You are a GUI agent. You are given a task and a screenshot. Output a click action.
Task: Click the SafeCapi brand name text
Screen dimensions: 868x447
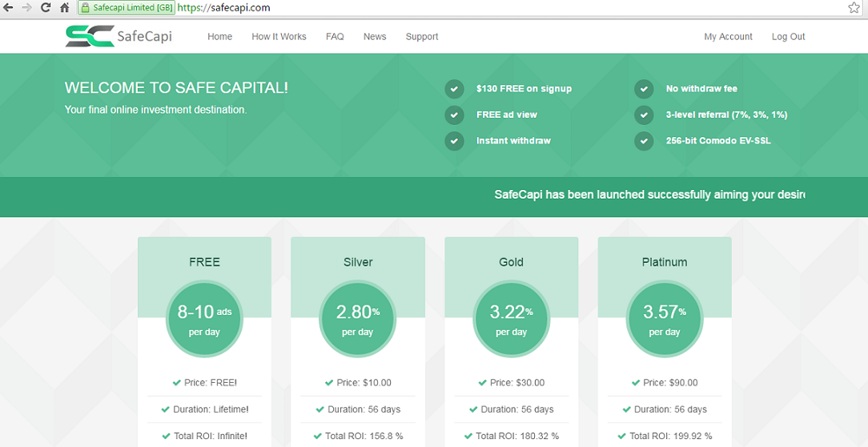(x=144, y=37)
